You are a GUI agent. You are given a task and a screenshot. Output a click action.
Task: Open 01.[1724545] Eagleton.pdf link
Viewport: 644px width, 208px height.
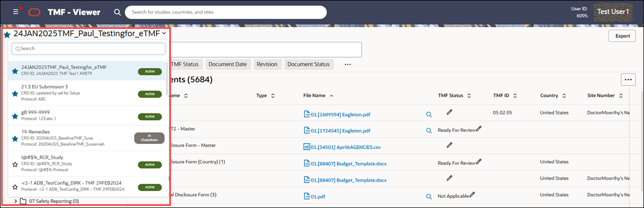point(341,130)
